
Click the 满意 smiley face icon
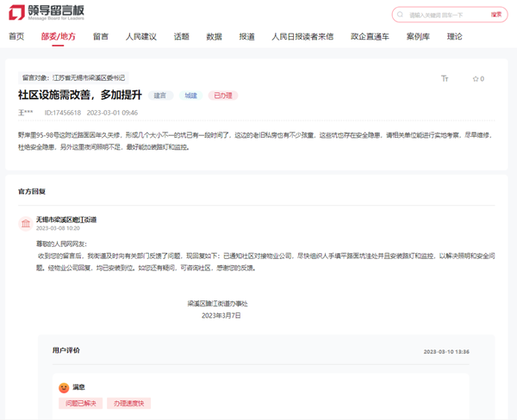click(x=64, y=387)
